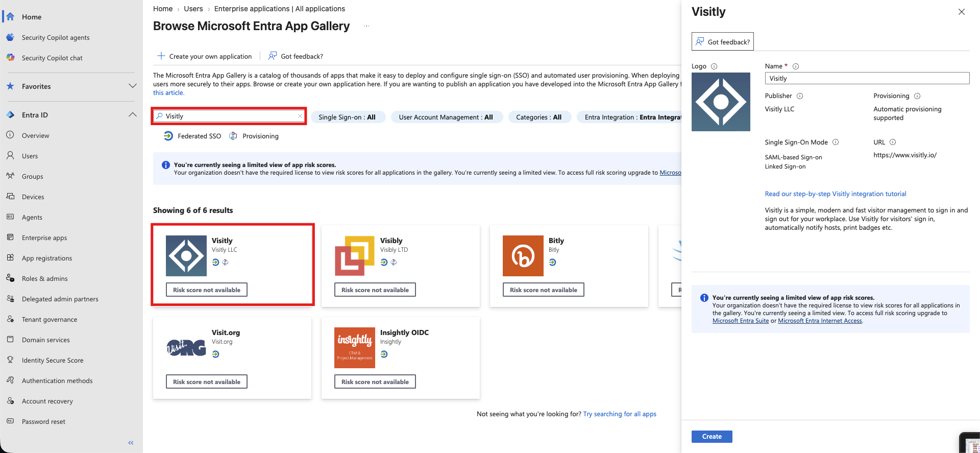This screenshot has width=980, height=453.
Task: Click the Roles & admins icon
Action: pyautogui.click(x=10, y=278)
